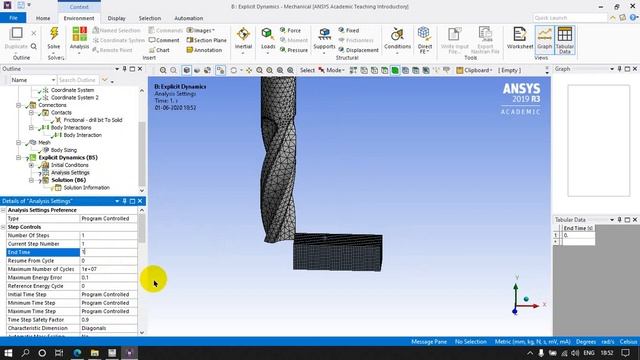Click the Solve lightning icon
Image resolution: width=640 pixels, height=360 pixels.
(53, 34)
